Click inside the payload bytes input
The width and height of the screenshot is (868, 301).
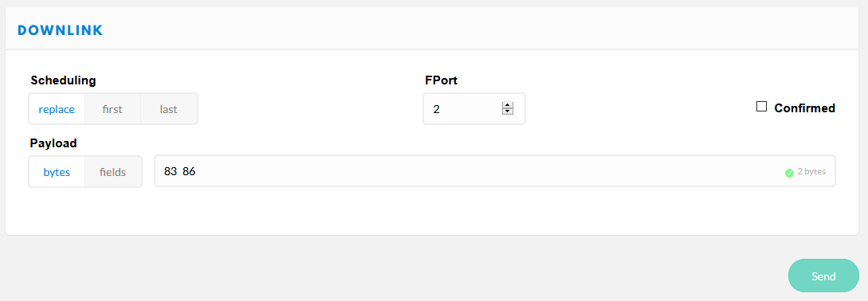pos(495,171)
